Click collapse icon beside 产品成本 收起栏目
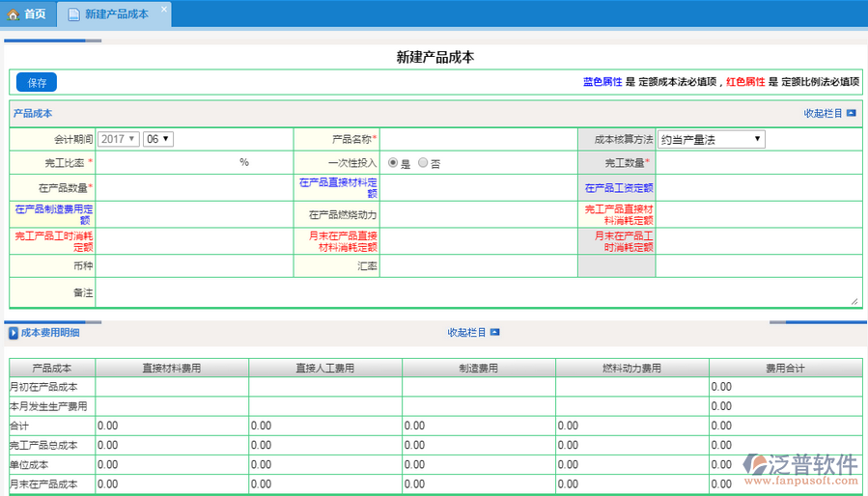 click(x=851, y=114)
